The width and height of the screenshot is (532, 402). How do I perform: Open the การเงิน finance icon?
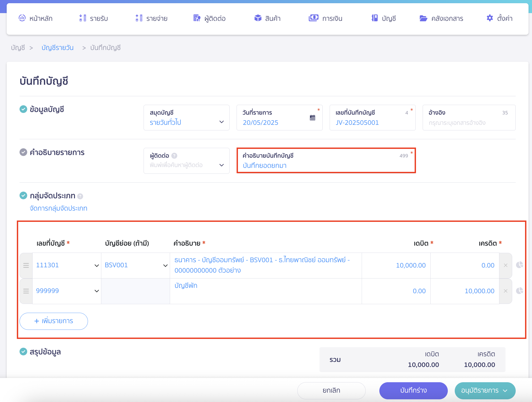[x=313, y=18]
